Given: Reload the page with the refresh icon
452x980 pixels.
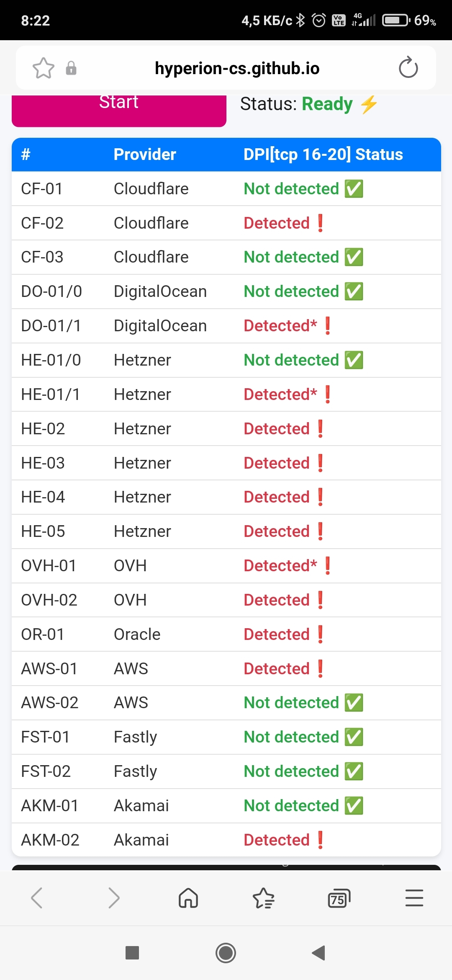Looking at the screenshot, I should 408,68.
